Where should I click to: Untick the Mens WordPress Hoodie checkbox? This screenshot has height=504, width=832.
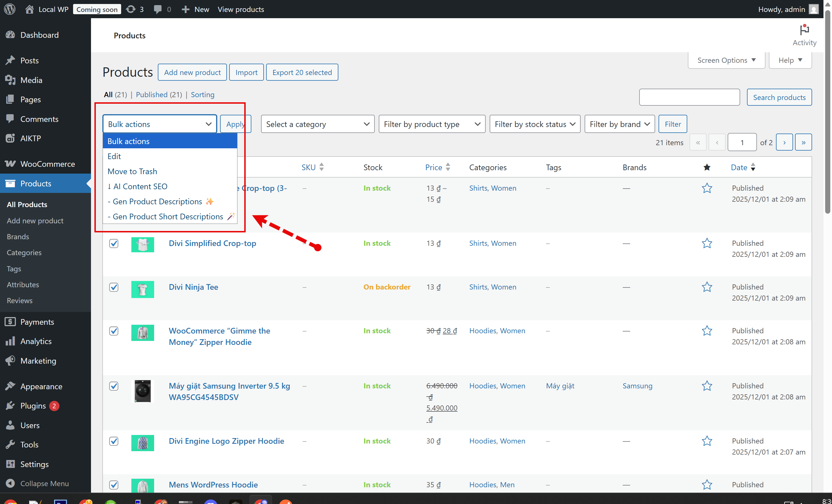pyautogui.click(x=114, y=485)
